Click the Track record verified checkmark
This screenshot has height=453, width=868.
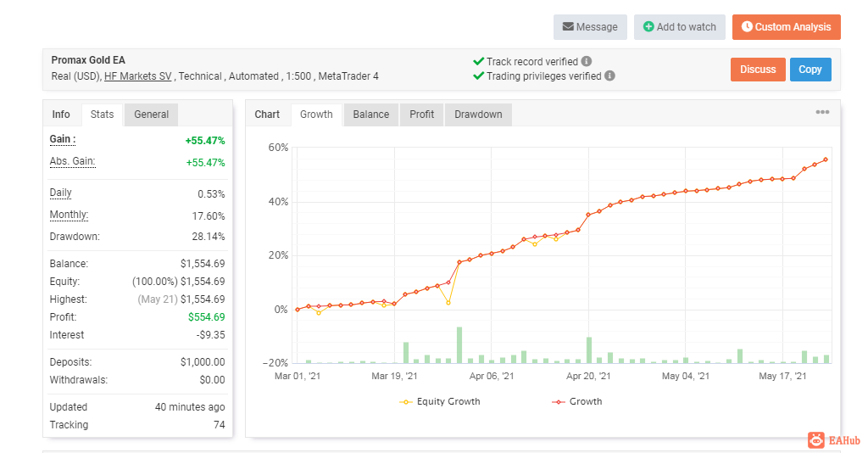479,62
